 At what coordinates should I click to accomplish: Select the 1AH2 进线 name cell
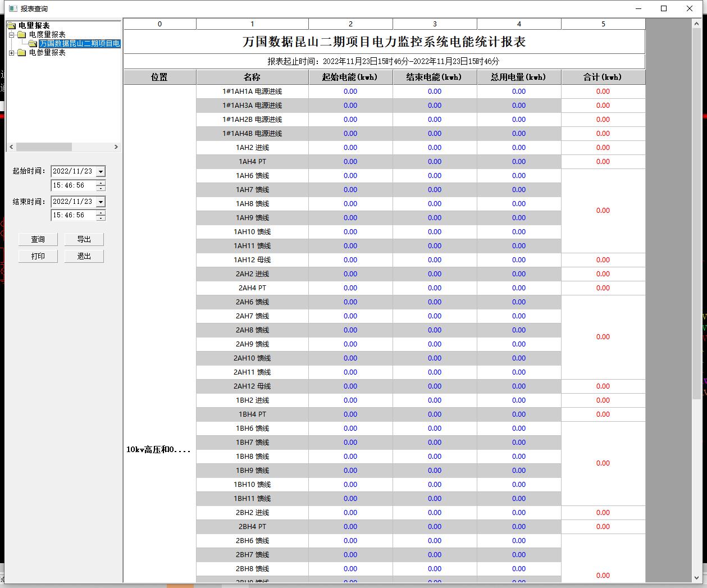tap(252, 148)
